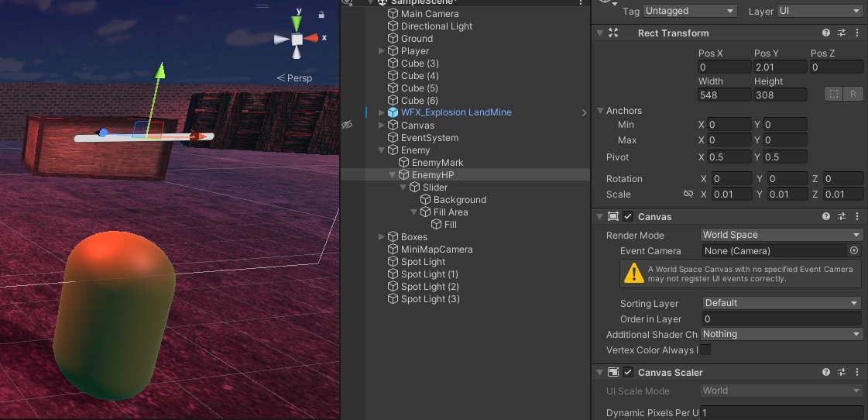Click the green Y axis gizmo cone

(297, 23)
